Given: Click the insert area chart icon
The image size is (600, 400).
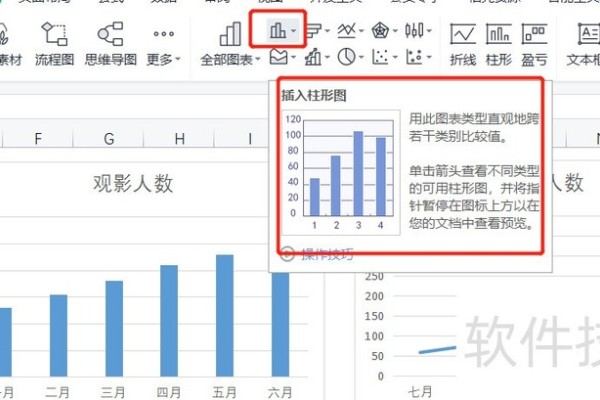Looking at the screenshot, I should coord(278,57).
